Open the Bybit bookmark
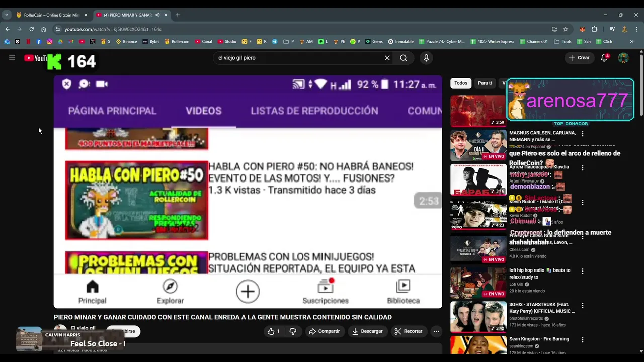The height and width of the screenshot is (362, 644). click(151, 42)
